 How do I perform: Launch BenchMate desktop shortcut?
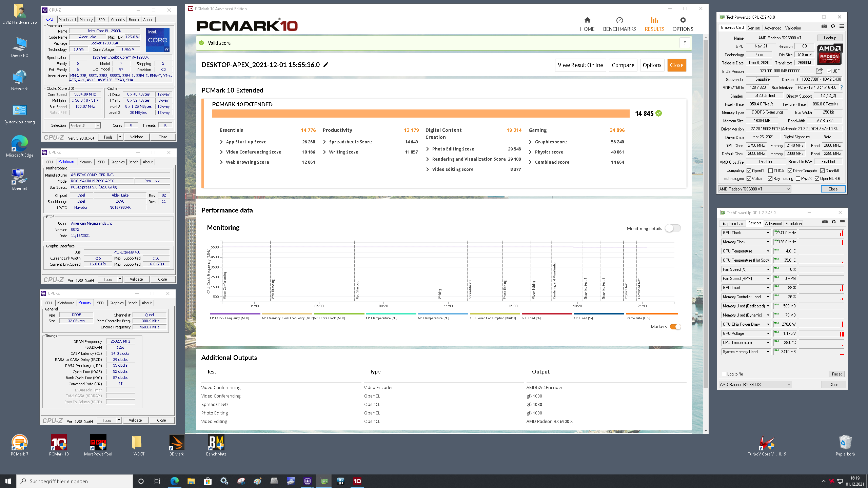216,445
